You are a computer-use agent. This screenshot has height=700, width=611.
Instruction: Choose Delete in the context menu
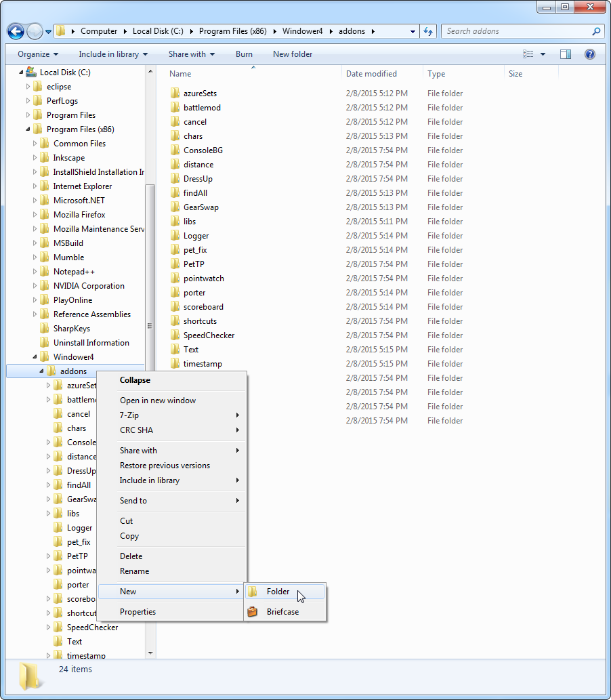click(172, 556)
